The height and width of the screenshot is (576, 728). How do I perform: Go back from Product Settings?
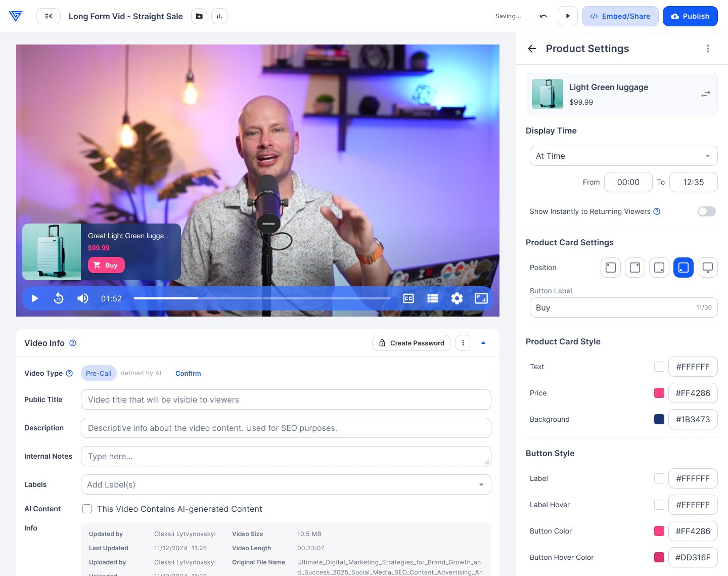532,49
